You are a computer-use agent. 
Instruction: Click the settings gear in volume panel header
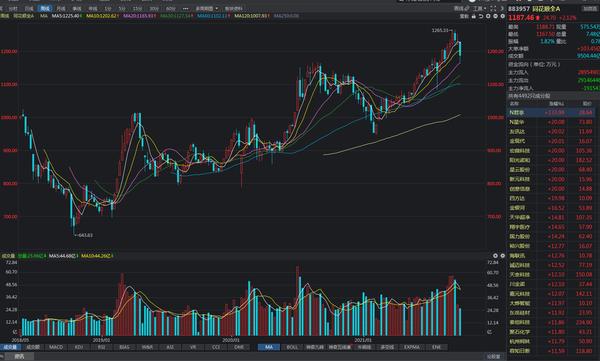(495, 255)
